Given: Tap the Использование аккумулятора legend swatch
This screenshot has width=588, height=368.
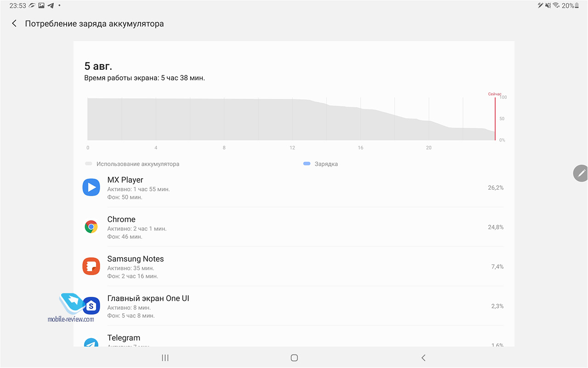Looking at the screenshot, I should (x=89, y=164).
